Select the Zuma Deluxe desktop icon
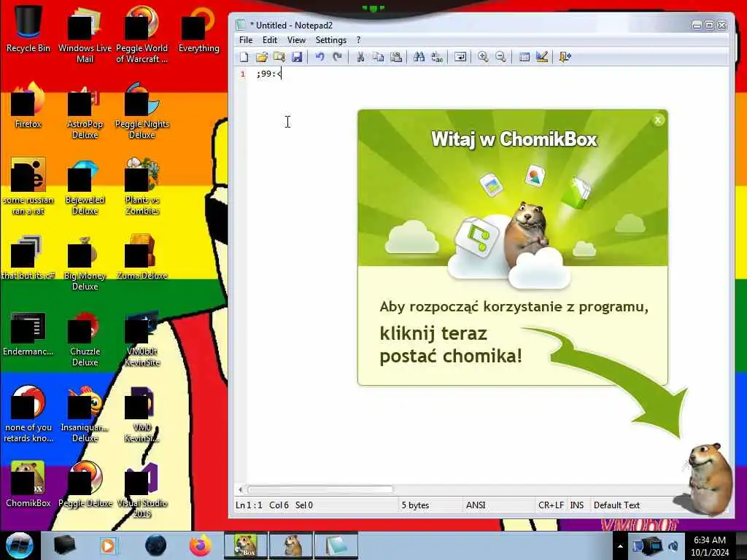 (142, 256)
